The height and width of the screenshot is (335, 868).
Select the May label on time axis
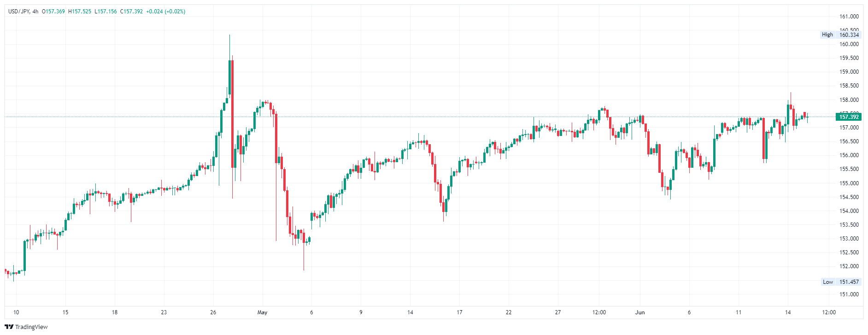click(x=262, y=312)
